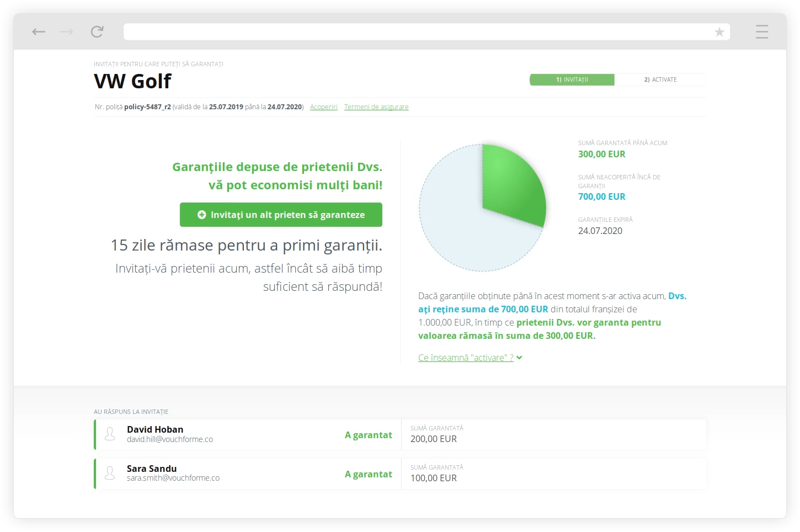Expand Ce înseamnă "activare"? explanation
The width and height of the screenshot is (800, 532).
(470, 358)
